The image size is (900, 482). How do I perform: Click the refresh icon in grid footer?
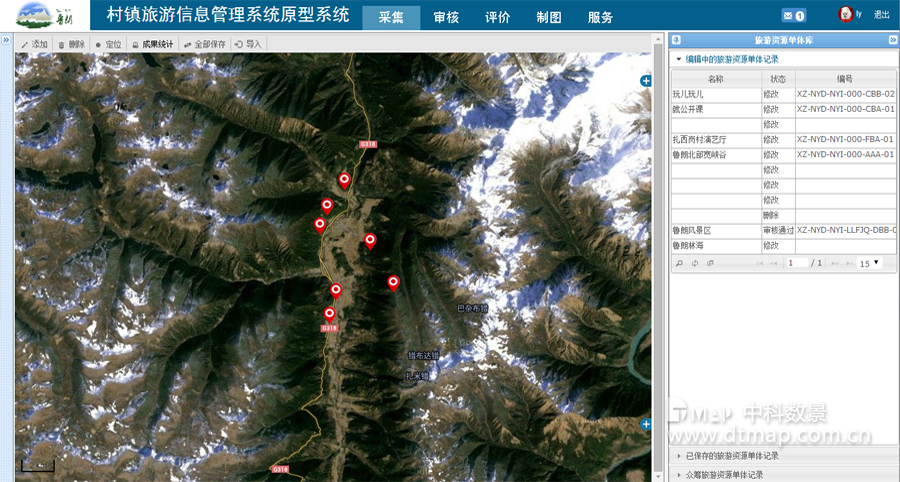pos(694,263)
